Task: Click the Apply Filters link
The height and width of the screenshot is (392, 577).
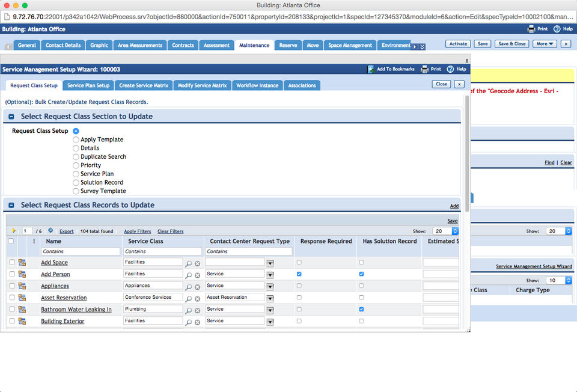Action: [137, 231]
